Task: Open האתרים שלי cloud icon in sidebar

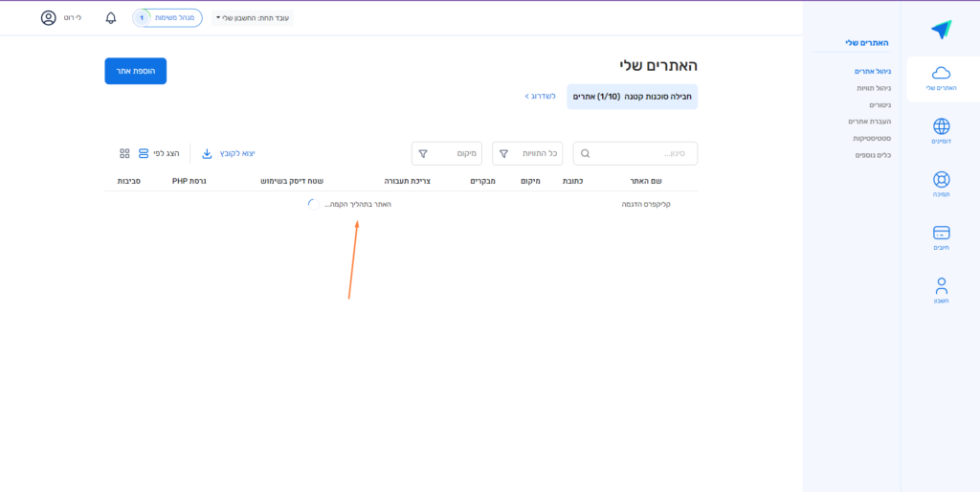Action: [941, 73]
